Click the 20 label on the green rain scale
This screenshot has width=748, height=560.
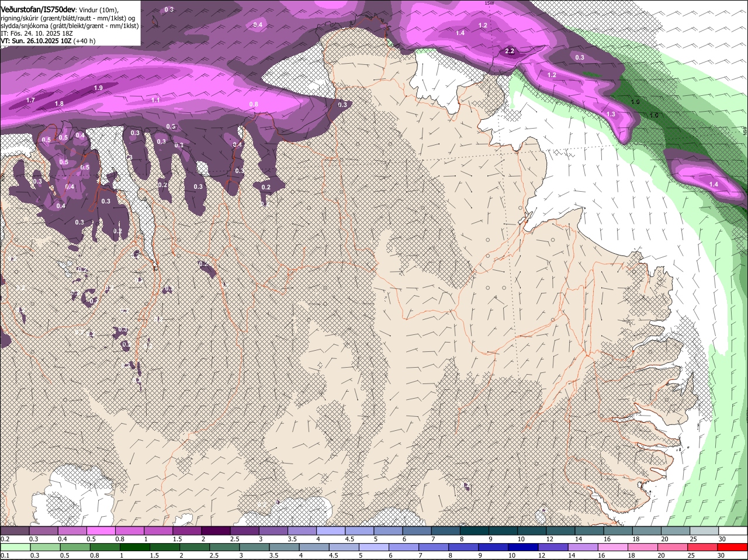pos(661,555)
